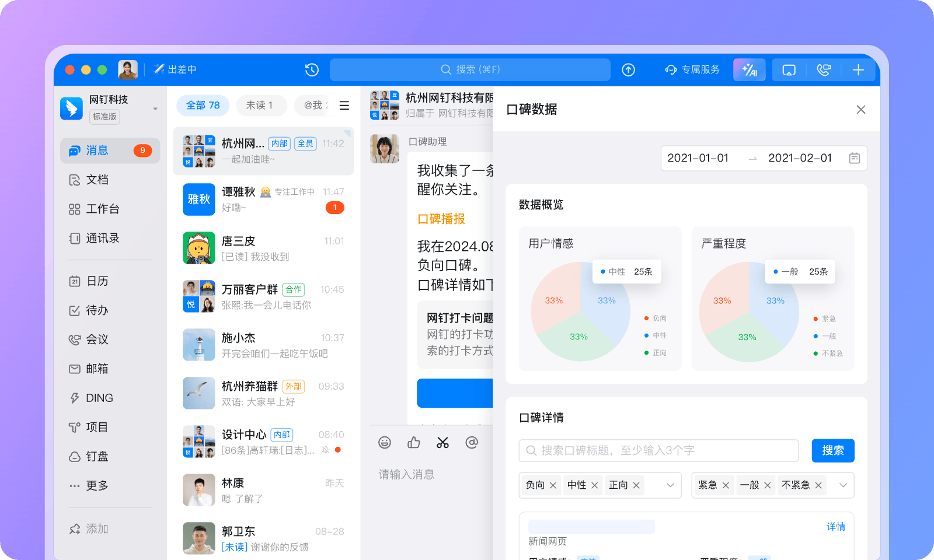Switch to the @我 mentions tab
Viewport: 934px width, 560px height.
(313, 106)
